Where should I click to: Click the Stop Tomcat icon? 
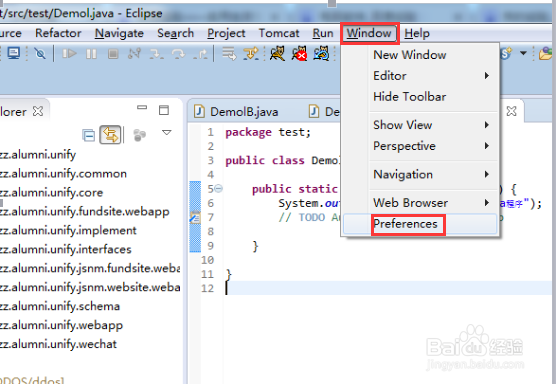(299, 54)
